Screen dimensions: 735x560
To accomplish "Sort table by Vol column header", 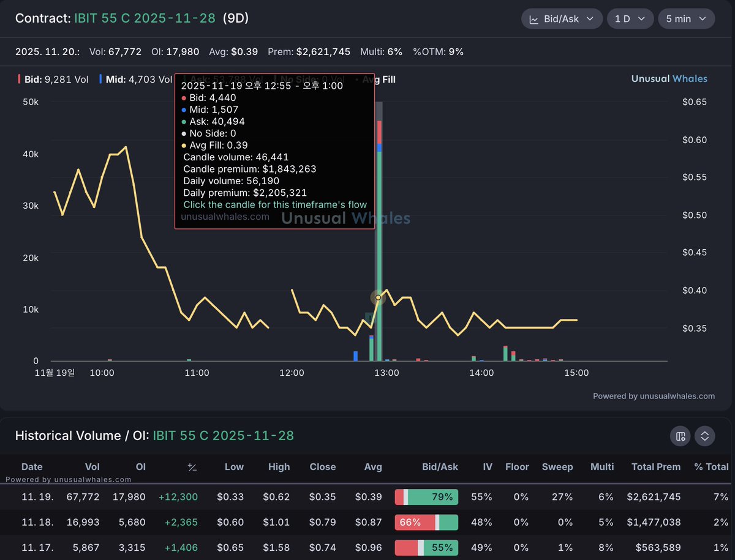I will [x=92, y=466].
